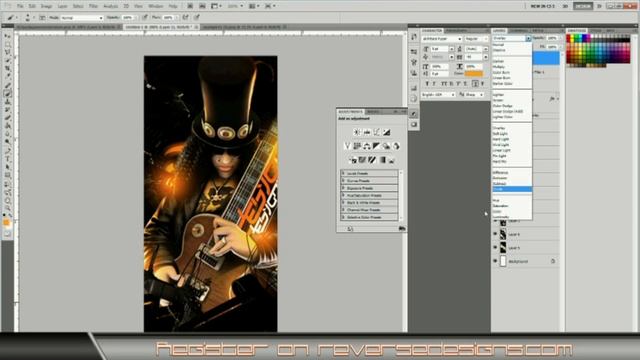Viewport: 640px width, 360px height.
Task: Add a Hue/Saturation adjustment
Action: (x=357, y=146)
